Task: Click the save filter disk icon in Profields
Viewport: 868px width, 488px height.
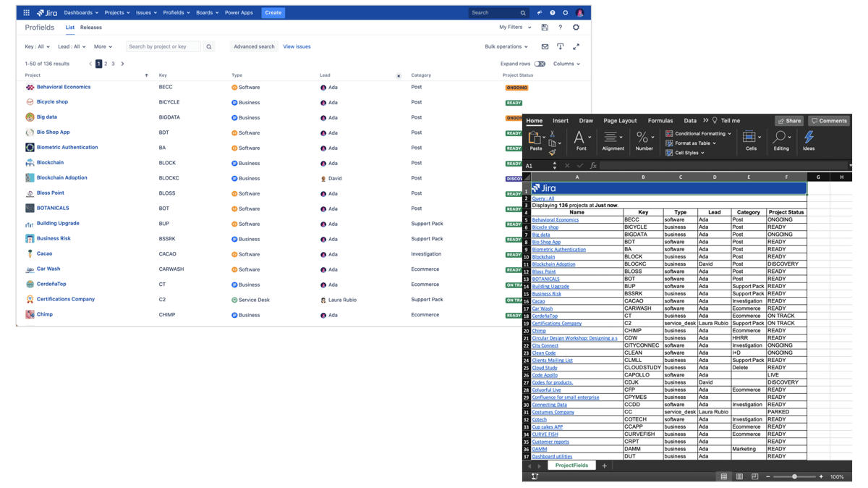Action: pyautogui.click(x=545, y=27)
